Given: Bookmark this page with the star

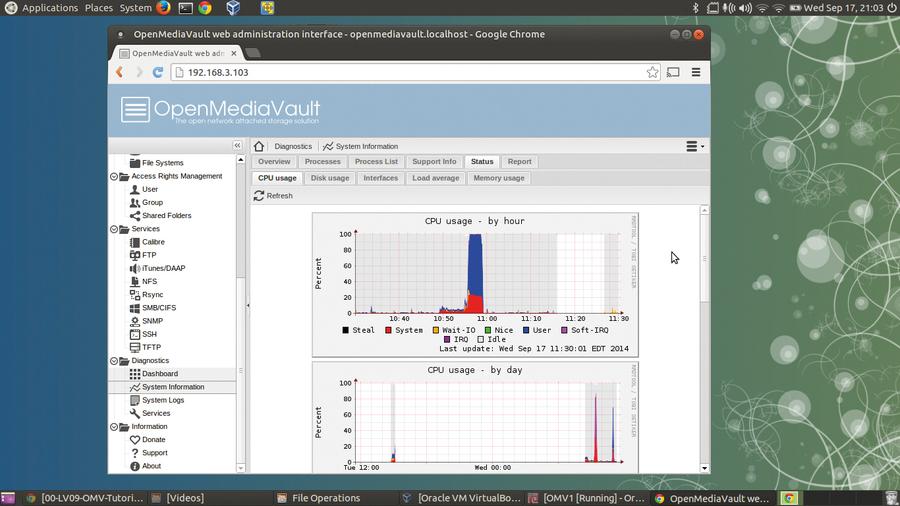Looking at the screenshot, I should click(653, 72).
